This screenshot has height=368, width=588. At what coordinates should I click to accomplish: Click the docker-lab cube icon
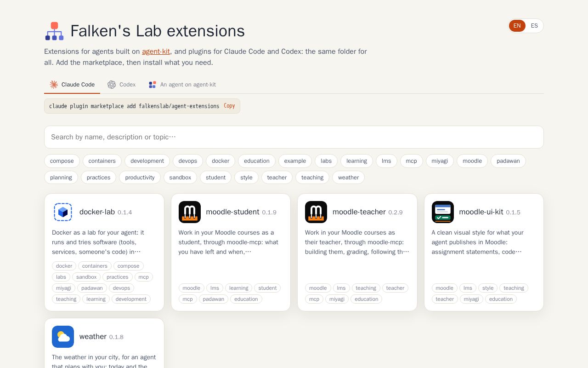click(x=63, y=212)
